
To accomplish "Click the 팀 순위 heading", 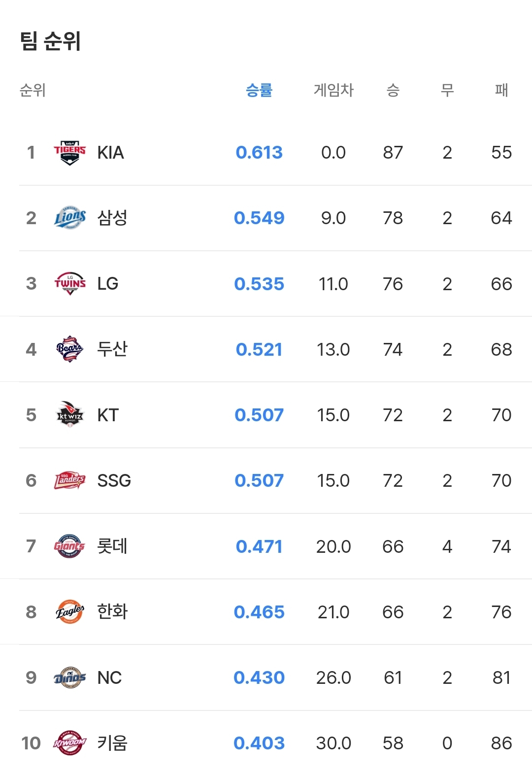I will 50,41.
